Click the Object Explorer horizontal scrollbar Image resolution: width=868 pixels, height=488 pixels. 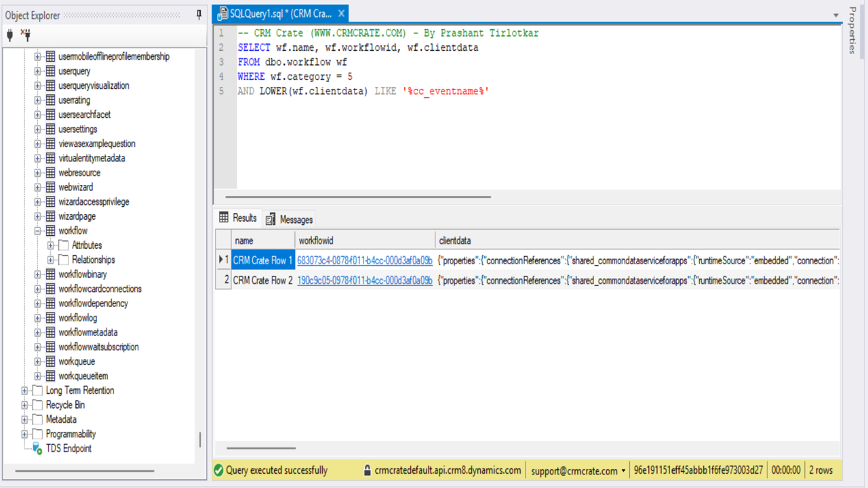pos(84,470)
